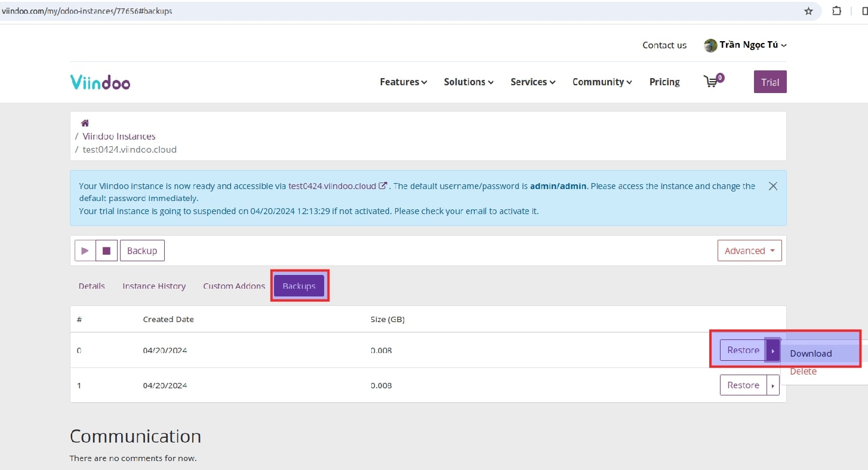Screen dimensions: 868x470
Task: Open the Pricing page
Action: pyautogui.click(x=664, y=82)
